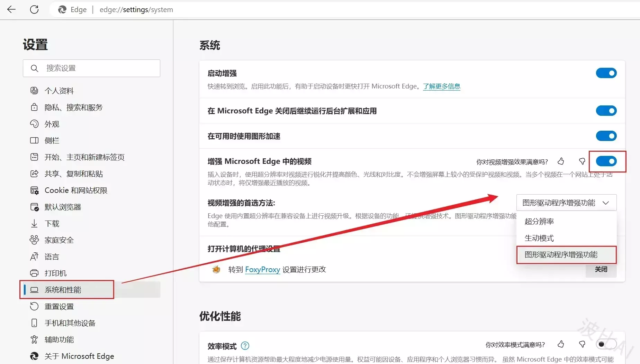This screenshot has height=364, width=640.
Task: Toggle 在可用时使用图形加速 switch
Action: pyautogui.click(x=606, y=136)
